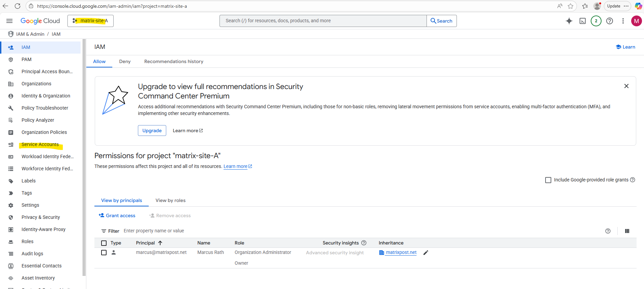Open column display options icon
644x289 pixels.
627,231
